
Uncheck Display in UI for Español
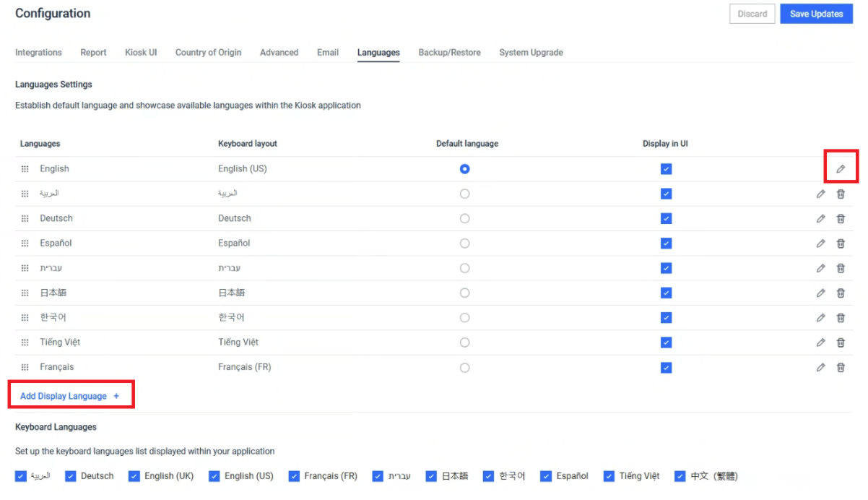666,243
